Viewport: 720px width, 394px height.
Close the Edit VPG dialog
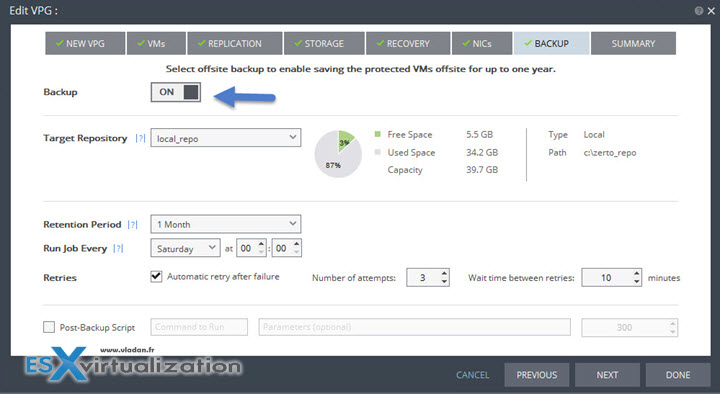(711, 11)
